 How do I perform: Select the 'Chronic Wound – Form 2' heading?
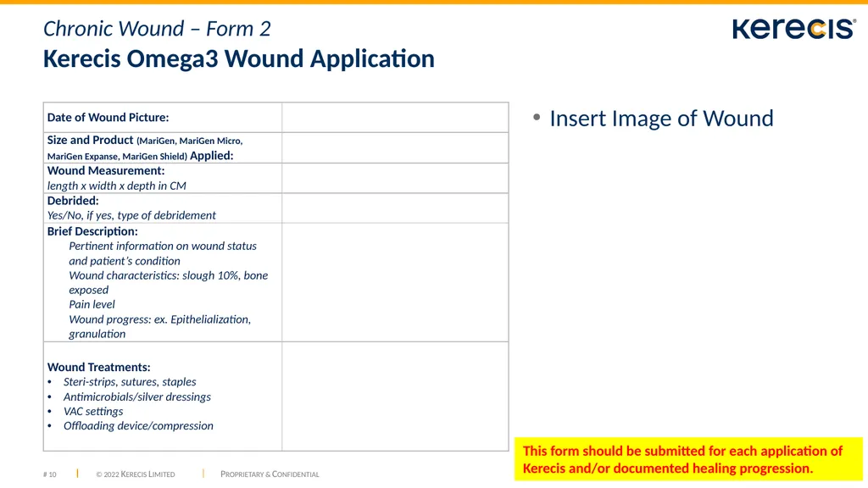pyautogui.click(x=157, y=29)
